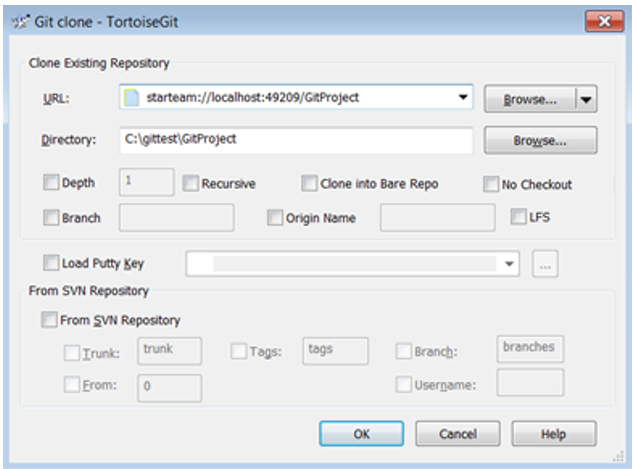This screenshot has height=469, width=632.
Task: Click the trunk path field
Action: [169, 351]
